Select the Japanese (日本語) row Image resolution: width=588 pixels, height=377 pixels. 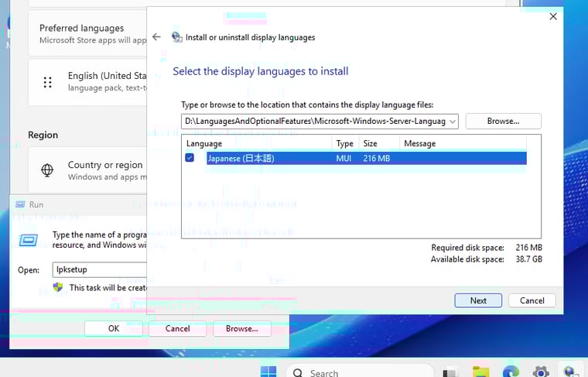coord(367,158)
